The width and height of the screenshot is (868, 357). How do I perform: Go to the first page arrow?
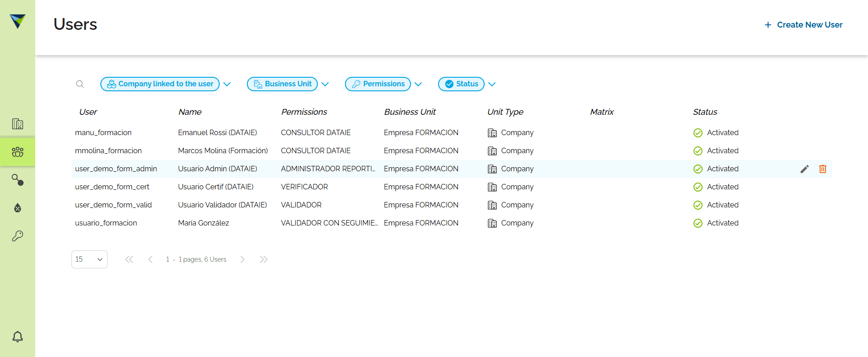(129, 259)
